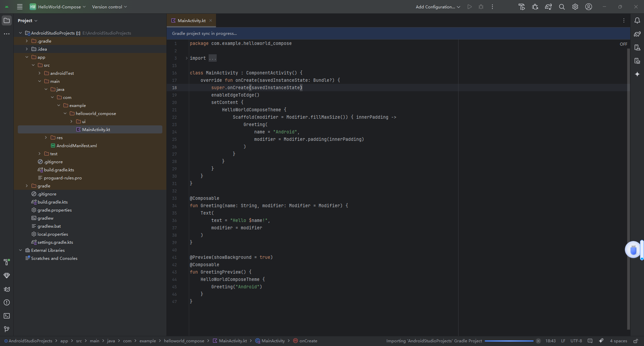Toggle the code inspections OFF widget

click(x=623, y=44)
